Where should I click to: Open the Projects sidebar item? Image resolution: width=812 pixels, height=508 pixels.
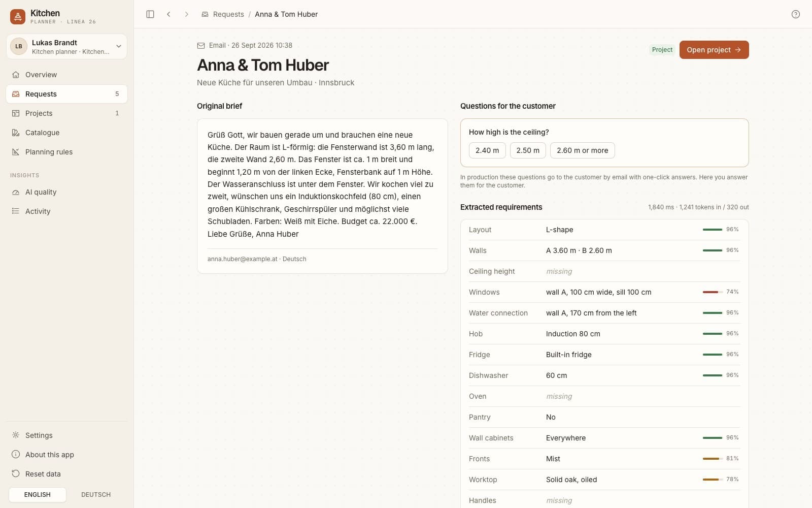(66, 113)
